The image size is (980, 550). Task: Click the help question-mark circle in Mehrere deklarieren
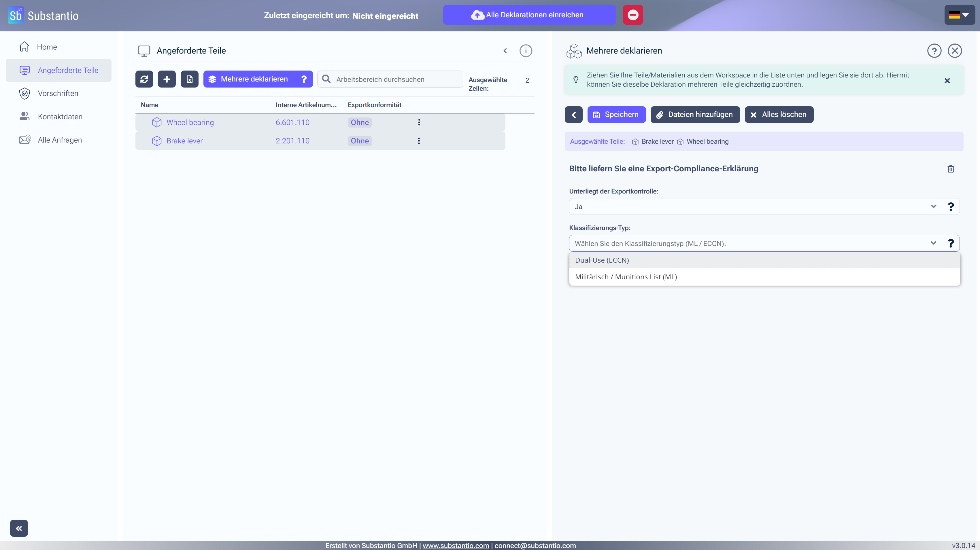pyautogui.click(x=934, y=51)
